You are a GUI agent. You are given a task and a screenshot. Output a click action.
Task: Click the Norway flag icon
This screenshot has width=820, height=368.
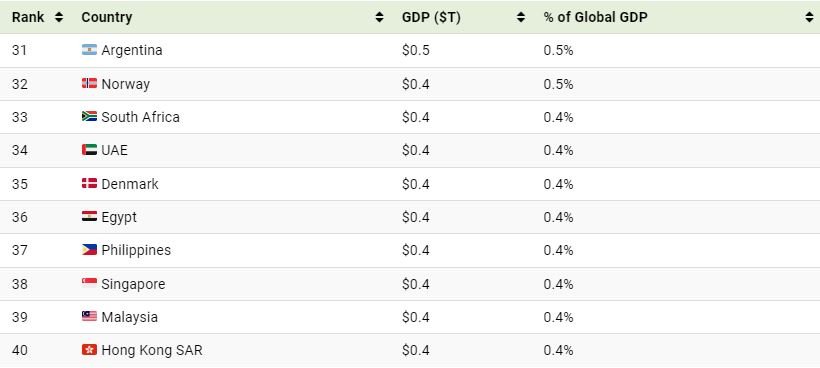tap(89, 84)
